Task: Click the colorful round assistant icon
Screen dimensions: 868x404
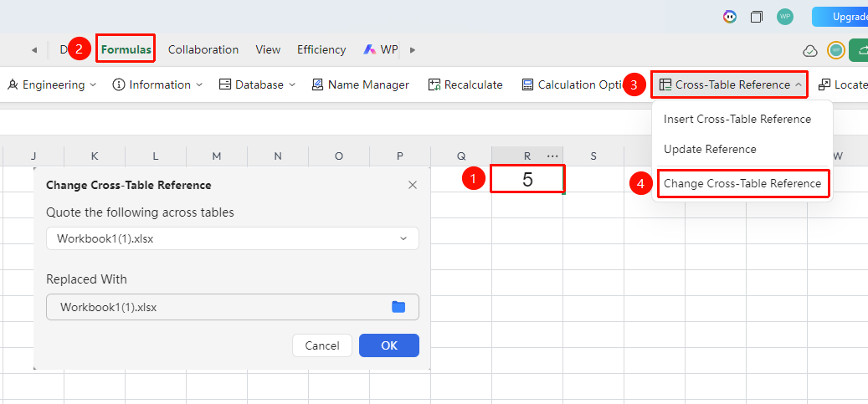Action: point(730,17)
